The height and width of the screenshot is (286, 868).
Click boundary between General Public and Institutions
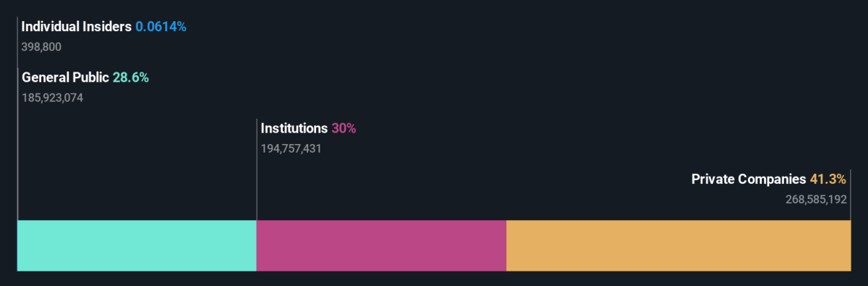click(x=257, y=245)
